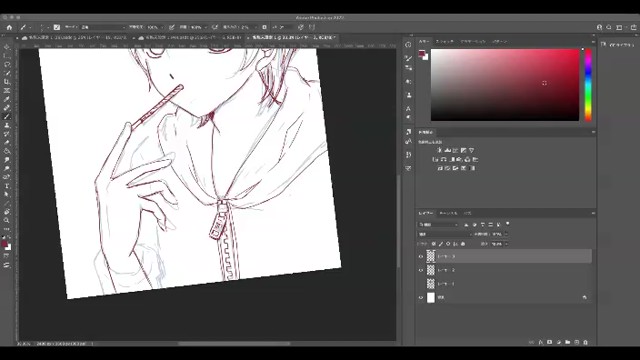Open the search icon at top right
Image resolution: width=640 pixels, height=360 pixels.
point(609,27)
